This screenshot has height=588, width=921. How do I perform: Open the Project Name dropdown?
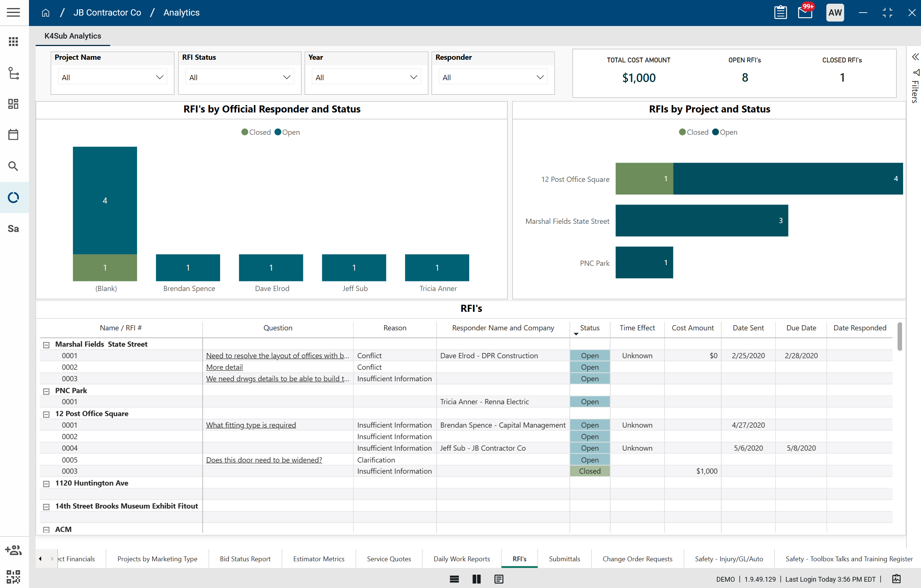(112, 77)
